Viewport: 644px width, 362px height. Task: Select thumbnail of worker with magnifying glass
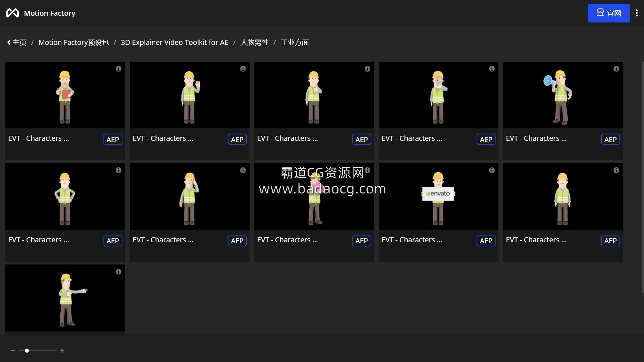pos(438,95)
